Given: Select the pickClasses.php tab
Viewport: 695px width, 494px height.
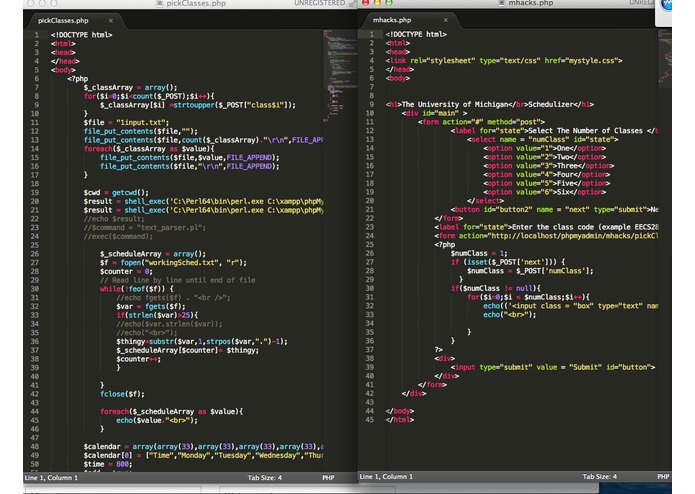Looking at the screenshot, I should [63, 21].
